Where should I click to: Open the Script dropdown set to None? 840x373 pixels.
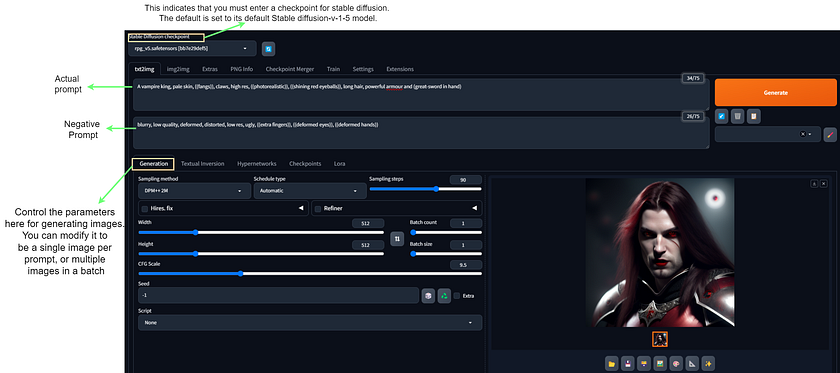click(x=310, y=323)
